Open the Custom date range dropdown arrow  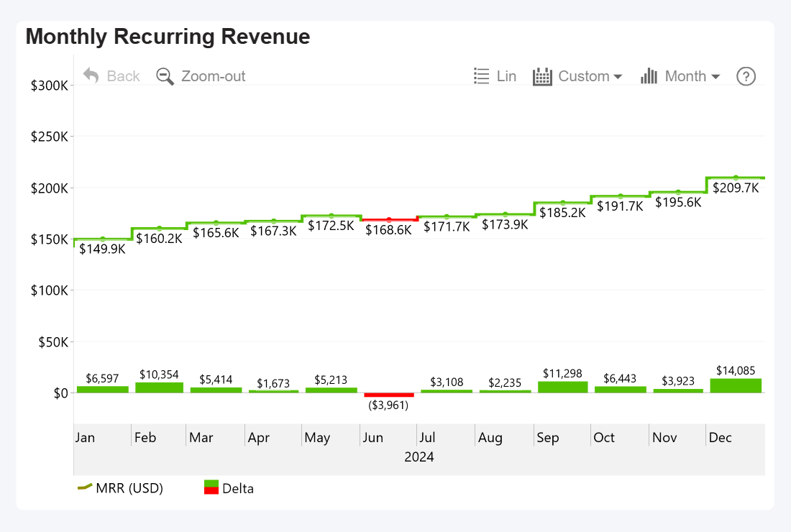point(618,77)
